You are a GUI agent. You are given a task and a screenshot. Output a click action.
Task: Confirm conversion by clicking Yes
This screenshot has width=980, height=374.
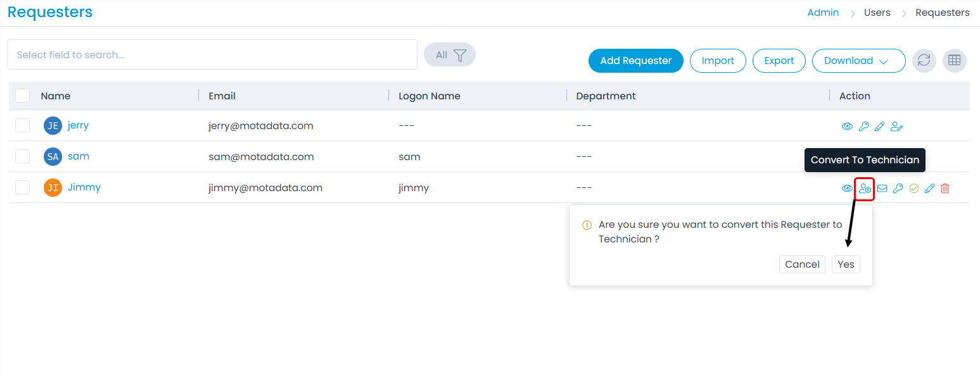846,265
